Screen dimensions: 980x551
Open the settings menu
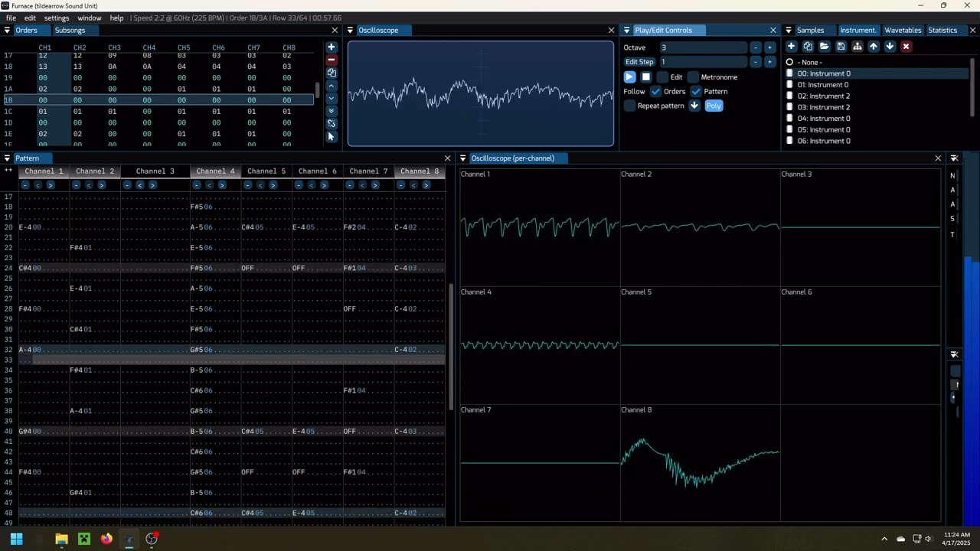point(57,18)
